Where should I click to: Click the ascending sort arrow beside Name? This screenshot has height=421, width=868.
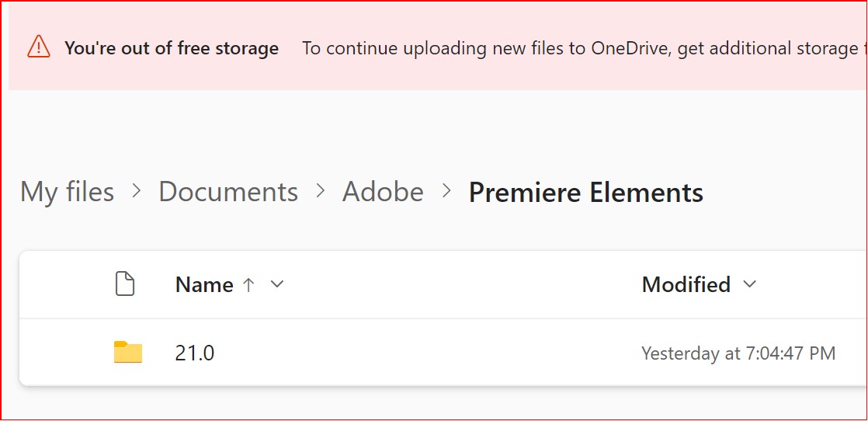[x=248, y=285]
